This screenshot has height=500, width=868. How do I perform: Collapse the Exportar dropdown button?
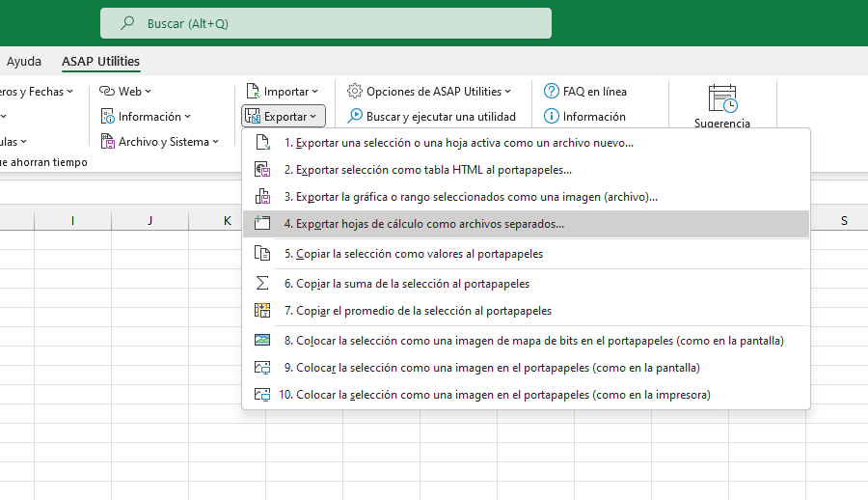click(x=284, y=117)
